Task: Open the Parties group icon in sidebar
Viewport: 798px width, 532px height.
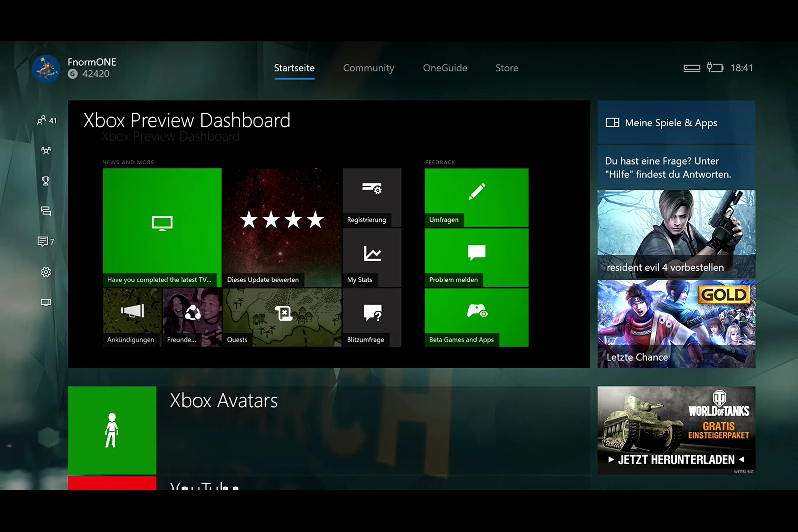Action: click(x=46, y=150)
